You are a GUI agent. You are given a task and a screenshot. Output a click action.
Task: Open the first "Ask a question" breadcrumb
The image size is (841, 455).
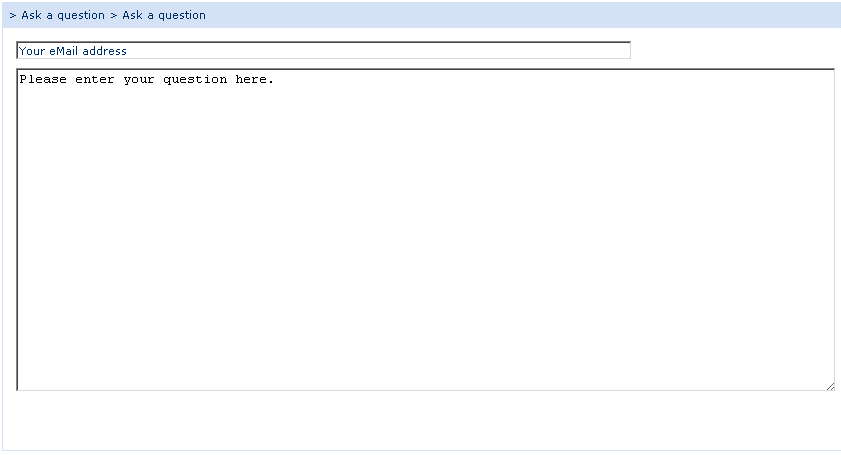click(x=63, y=15)
